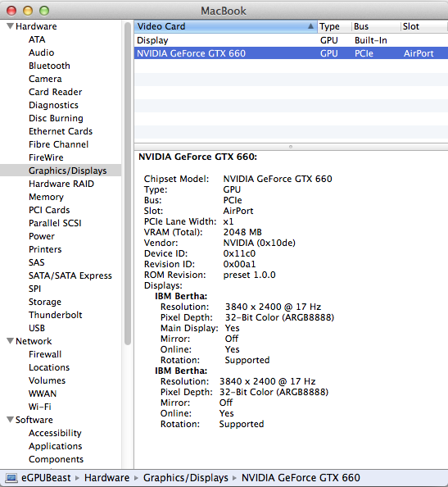The image size is (448, 487).
Task: Click the computer icon in path bar
Action: [x=11, y=478]
